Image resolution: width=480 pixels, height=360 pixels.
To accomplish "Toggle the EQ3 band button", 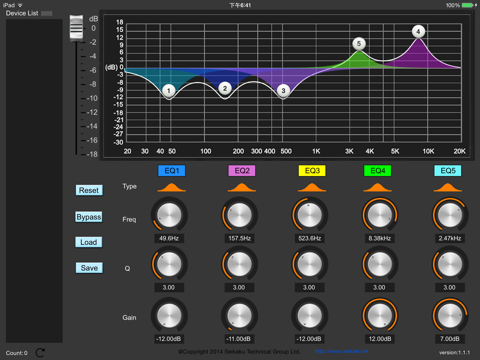I will pos(312,171).
